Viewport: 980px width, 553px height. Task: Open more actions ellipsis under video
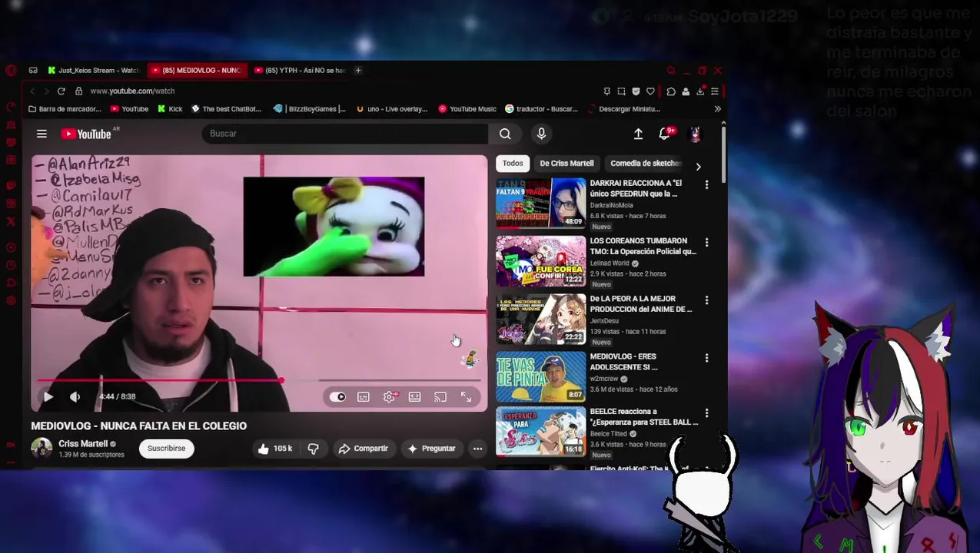point(477,449)
